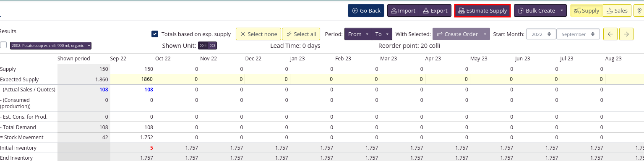Screen dimensions: 644x161
Task: Change the Start Month year 2022 selector
Action: [x=541, y=34]
